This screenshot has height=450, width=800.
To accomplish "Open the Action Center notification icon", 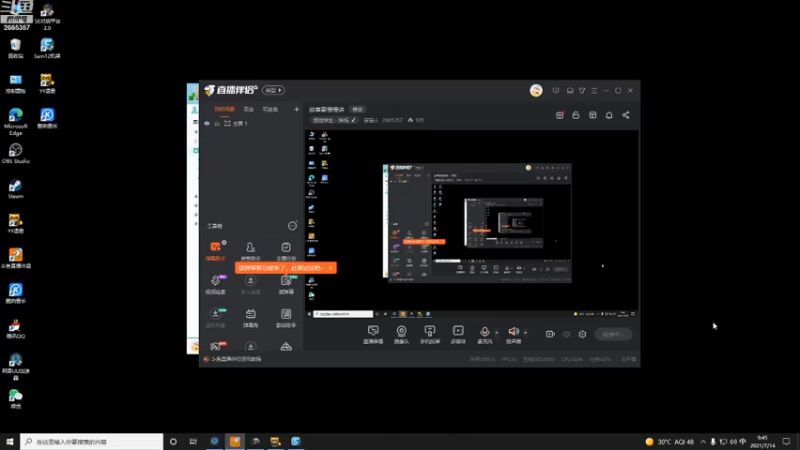I will coord(786,442).
